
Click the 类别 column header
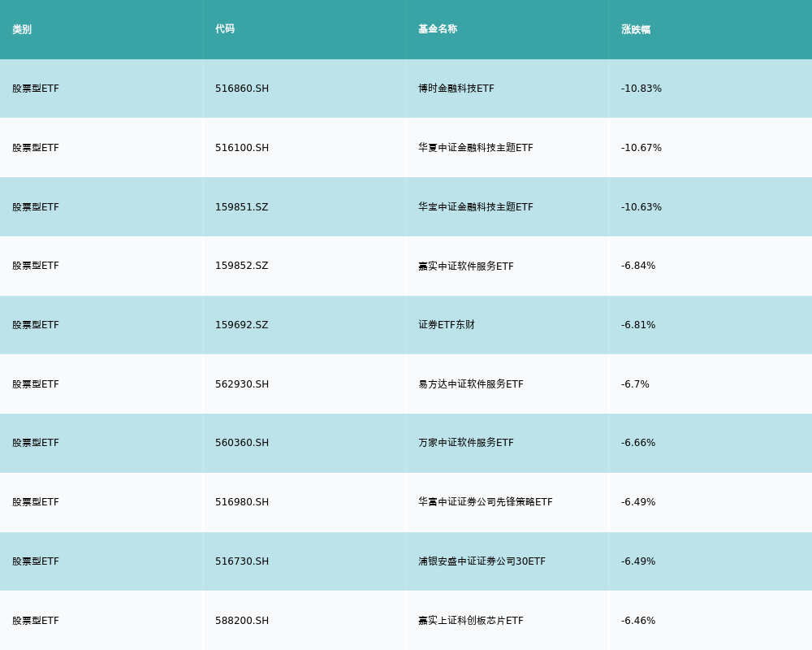tap(22, 29)
